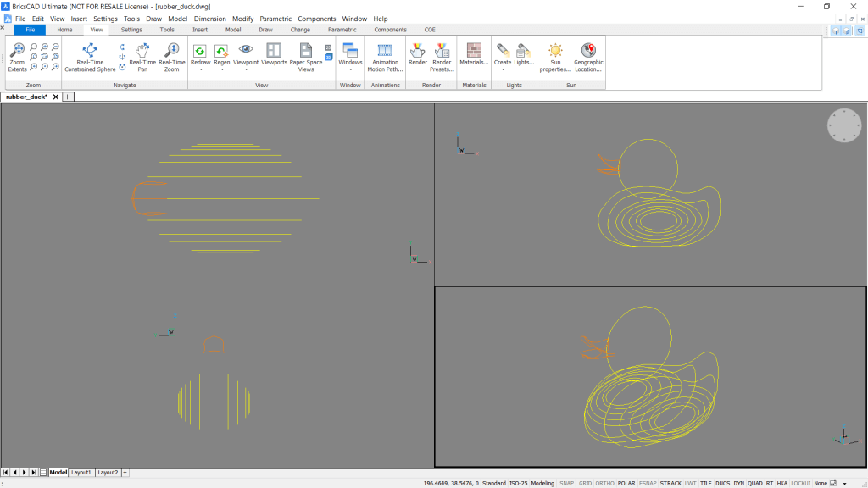Switch to the Layout1 tab

[x=81, y=472]
